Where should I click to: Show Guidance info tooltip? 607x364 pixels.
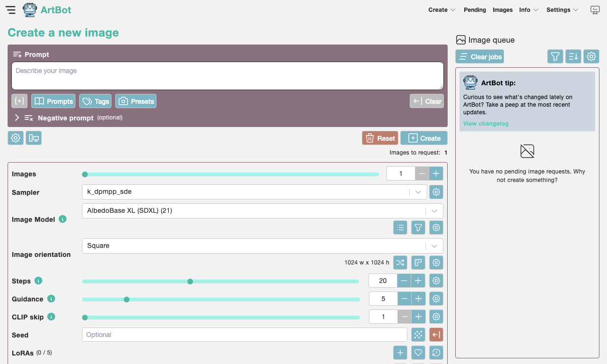pos(51,299)
